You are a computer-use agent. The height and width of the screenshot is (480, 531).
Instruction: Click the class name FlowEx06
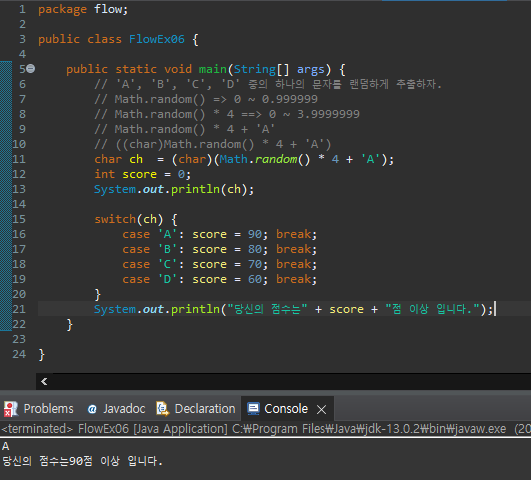coord(157,39)
